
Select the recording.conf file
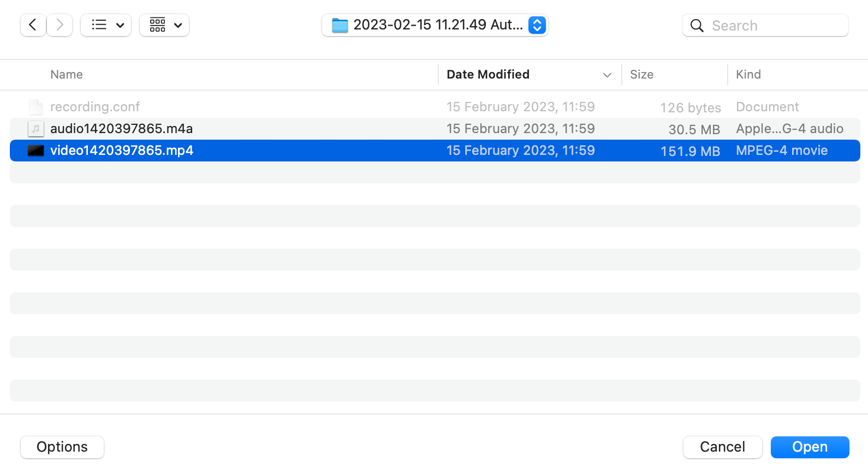[x=435, y=107]
